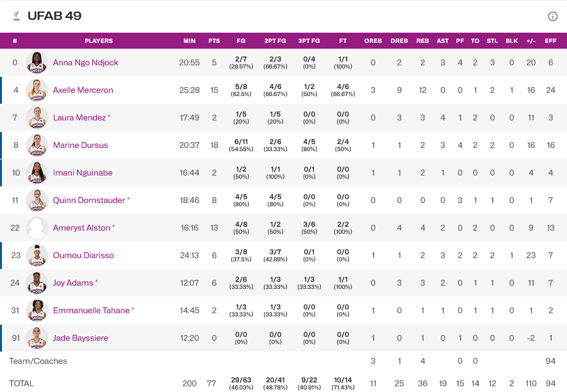Sort by the MIN column header

tap(190, 41)
